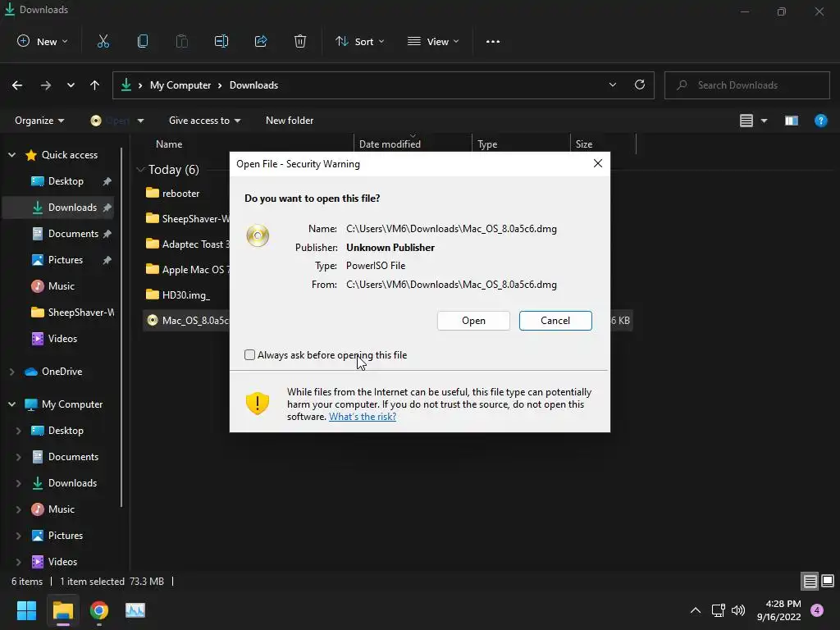Open the three-dot See more menu
This screenshot has width=840, height=630.
point(493,41)
